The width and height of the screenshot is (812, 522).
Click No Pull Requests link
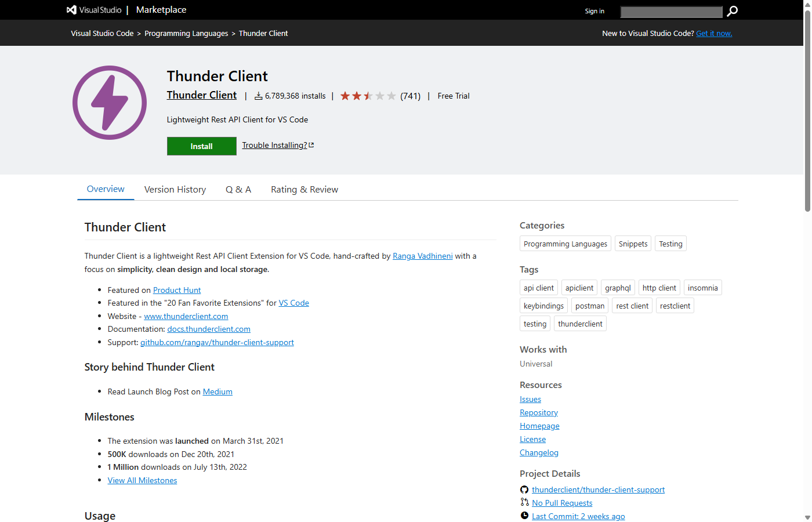562,503
